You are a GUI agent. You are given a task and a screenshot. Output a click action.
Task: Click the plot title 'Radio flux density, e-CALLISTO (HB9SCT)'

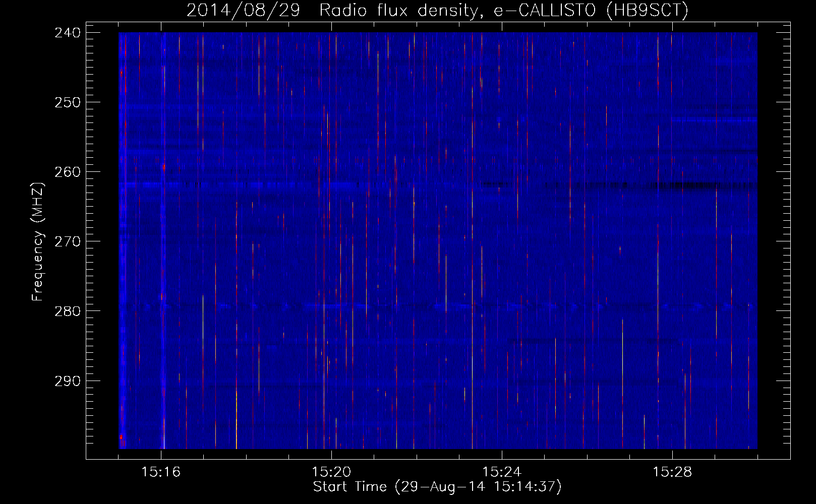(x=504, y=10)
